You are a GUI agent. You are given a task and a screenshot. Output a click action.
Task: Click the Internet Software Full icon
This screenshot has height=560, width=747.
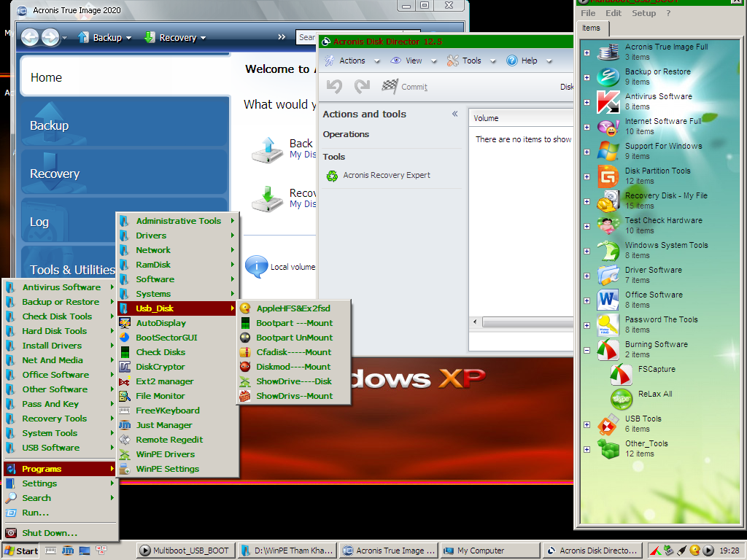pyautogui.click(x=608, y=126)
